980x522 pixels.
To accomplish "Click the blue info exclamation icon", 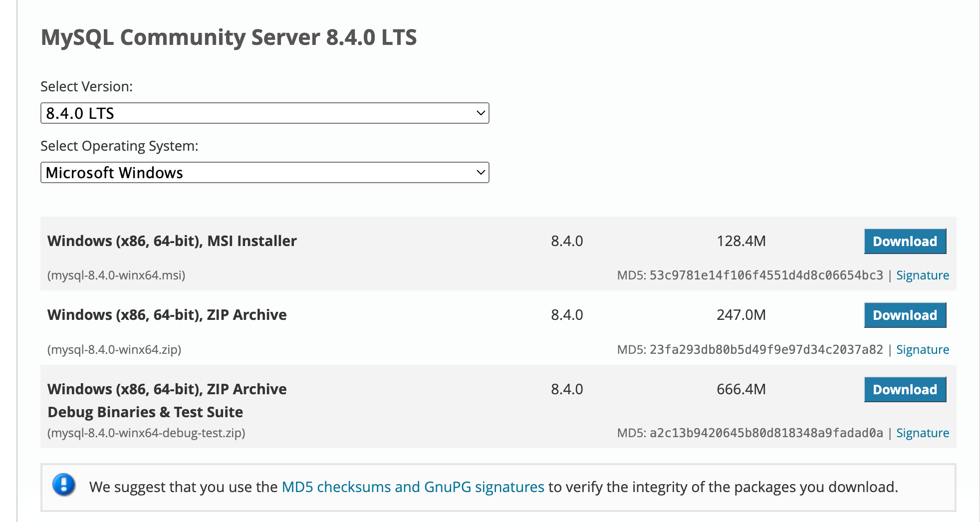I will coord(64,485).
